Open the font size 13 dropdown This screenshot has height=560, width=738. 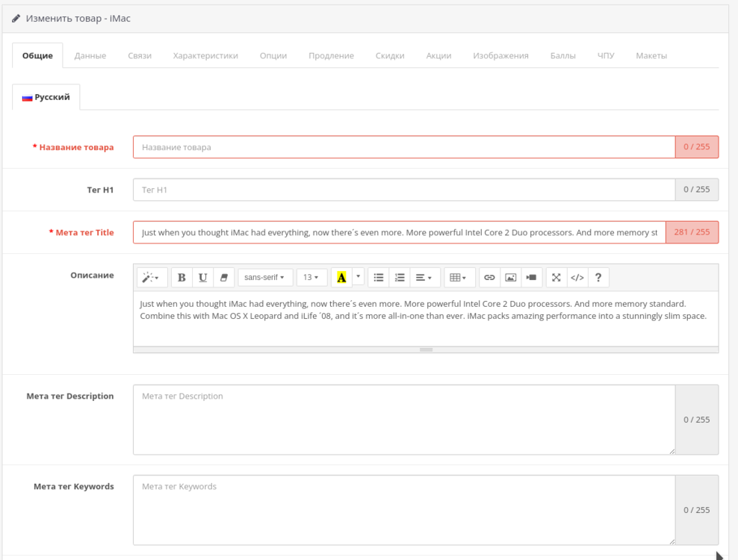click(x=311, y=277)
